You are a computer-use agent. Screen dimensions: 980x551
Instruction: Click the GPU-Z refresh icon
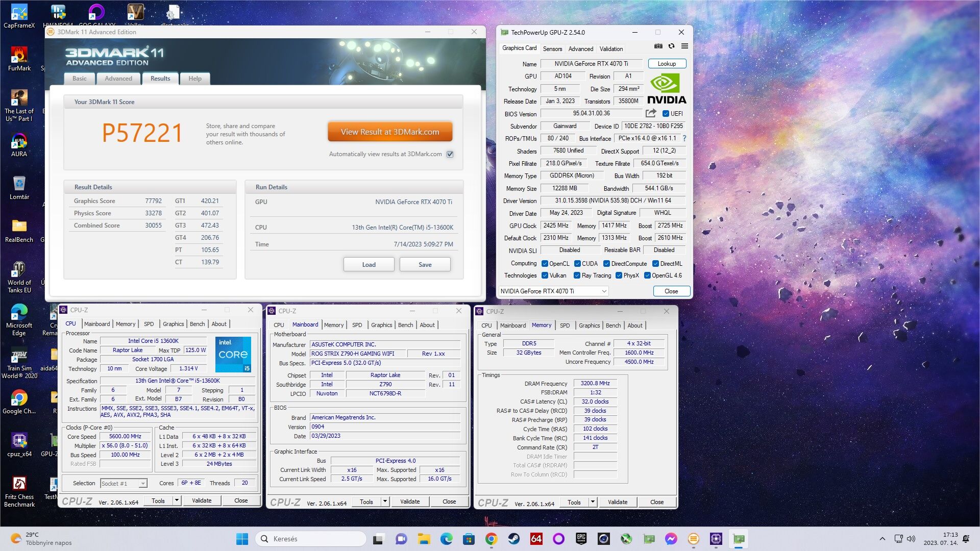click(x=671, y=46)
